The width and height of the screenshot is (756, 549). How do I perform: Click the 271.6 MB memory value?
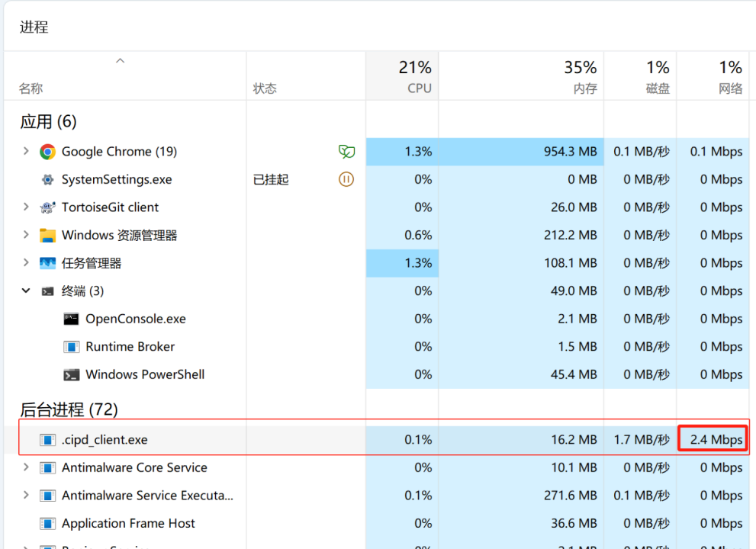tap(570, 496)
